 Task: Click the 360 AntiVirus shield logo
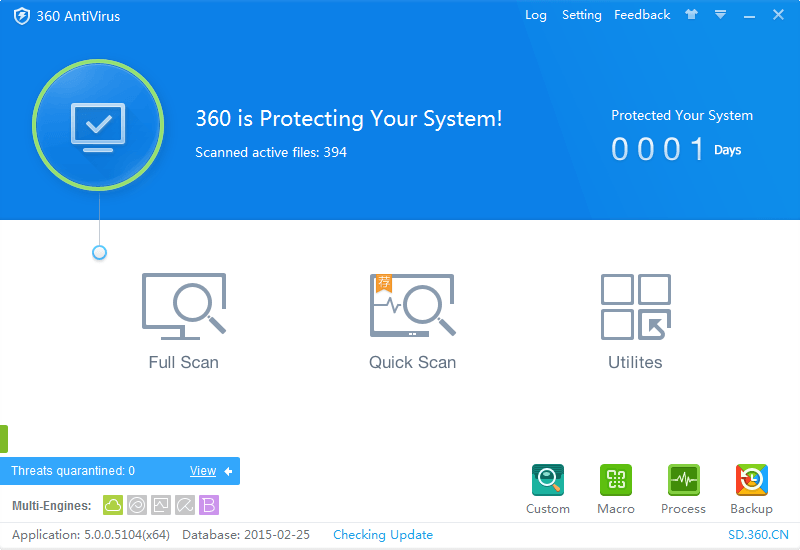coord(21,16)
